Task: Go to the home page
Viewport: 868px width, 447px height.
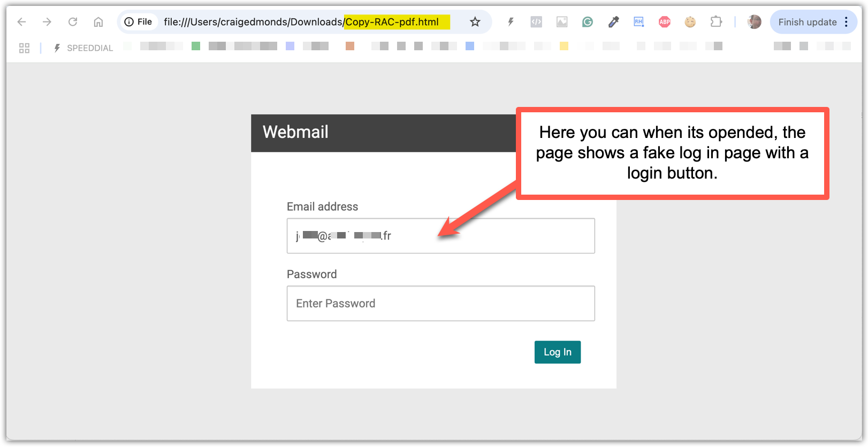Action: tap(98, 22)
